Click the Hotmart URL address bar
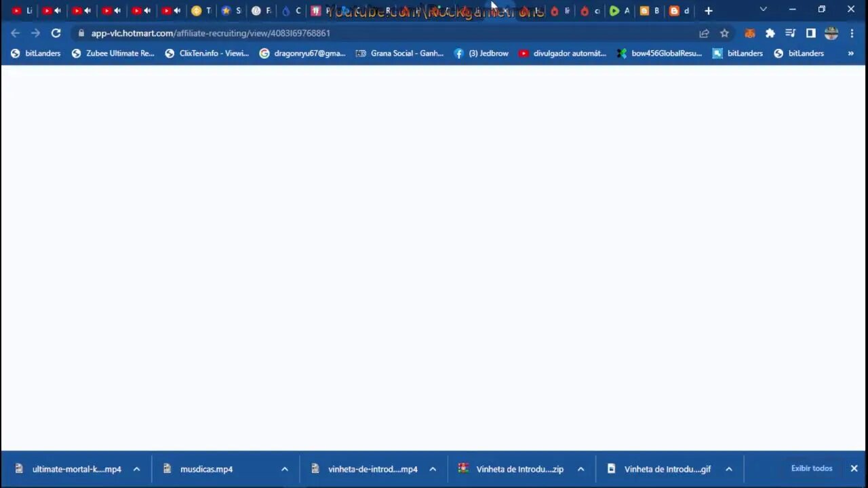The image size is (868, 488). click(x=387, y=33)
